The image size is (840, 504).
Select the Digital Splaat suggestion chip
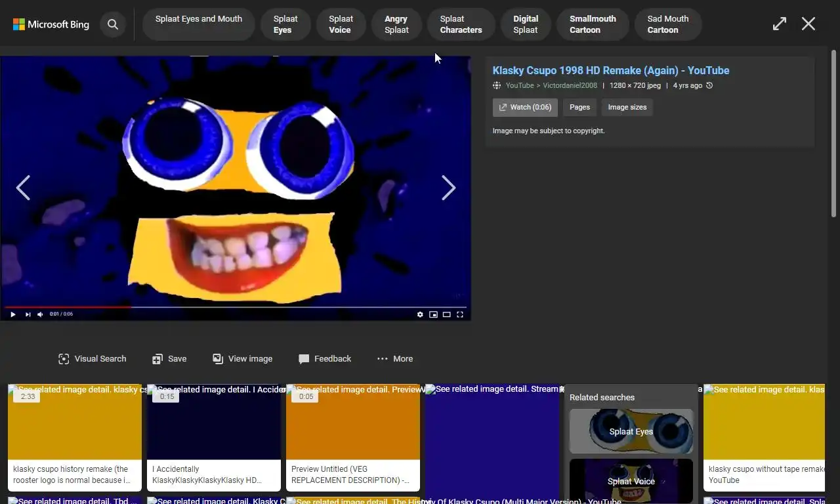pos(526,24)
